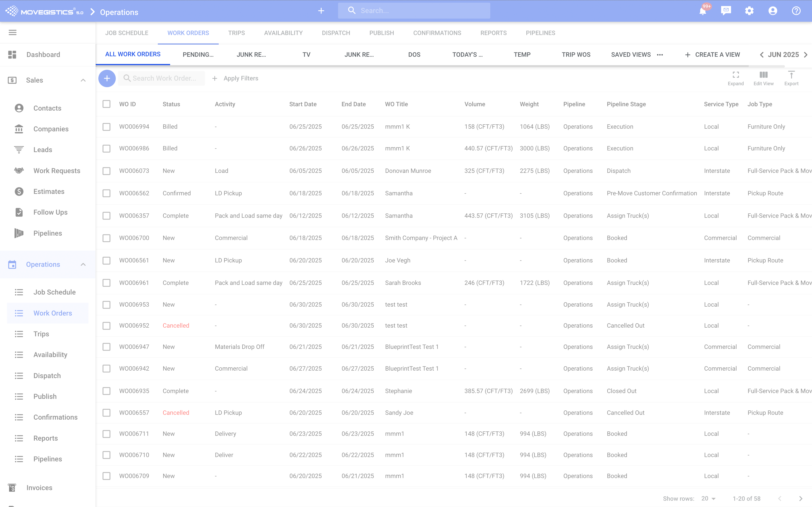The image size is (812, 507).
Task: Toggle the select-all header checkbox
Action: pos(106,104)
